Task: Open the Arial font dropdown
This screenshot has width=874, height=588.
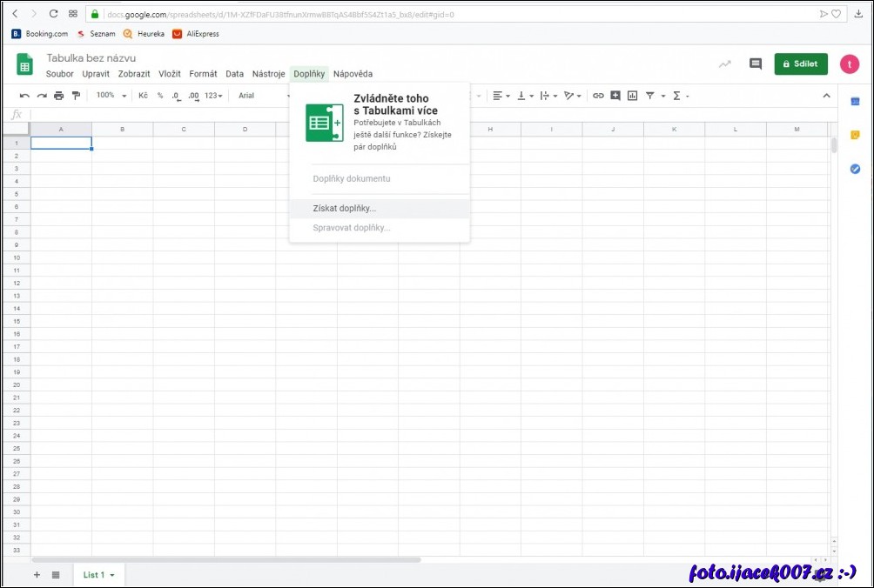Action: (x=261, y=96)
